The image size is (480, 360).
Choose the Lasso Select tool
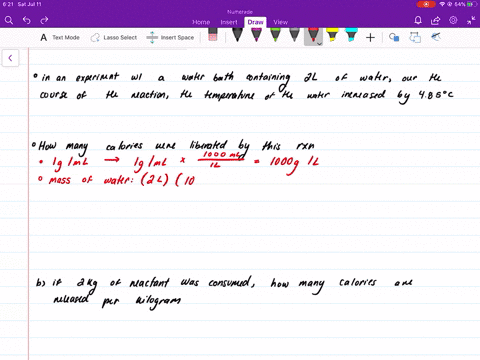[x=114, y=37]
